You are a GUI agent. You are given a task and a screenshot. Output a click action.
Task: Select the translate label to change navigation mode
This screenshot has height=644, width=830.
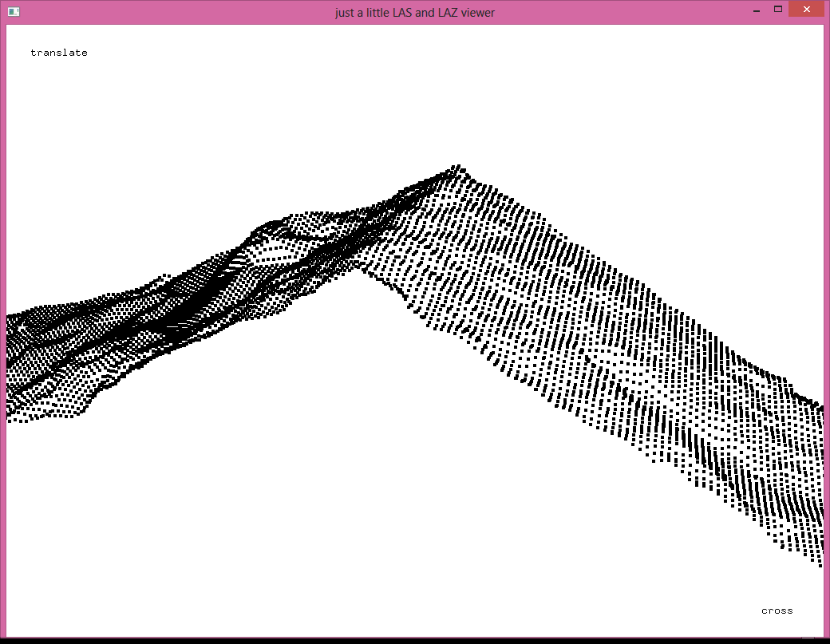(x=58, y=53)
